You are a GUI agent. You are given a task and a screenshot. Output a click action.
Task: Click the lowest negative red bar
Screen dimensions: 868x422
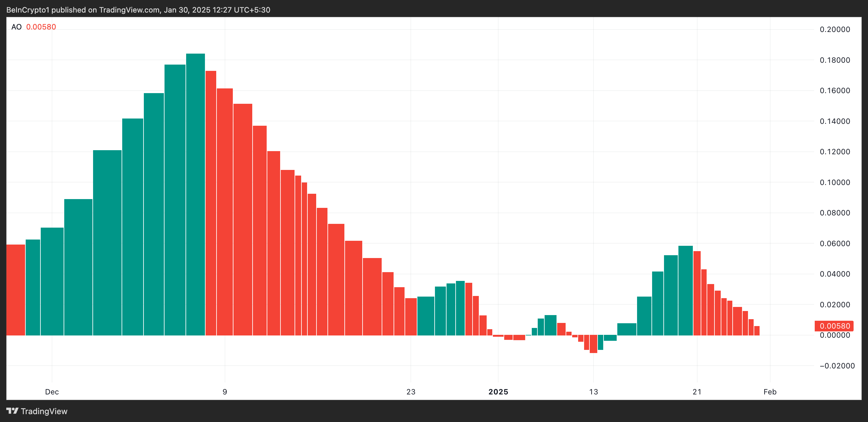[593, 344]
